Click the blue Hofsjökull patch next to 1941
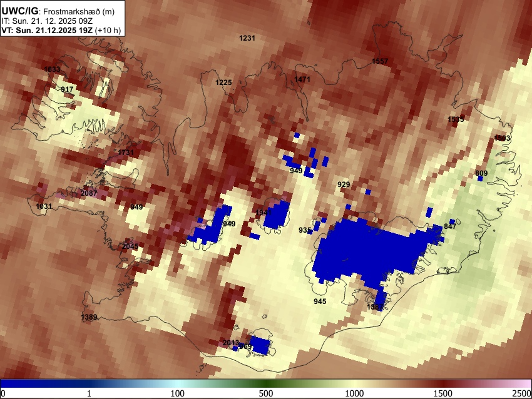This screenshot has width=532, height=399. pos(276,215)
